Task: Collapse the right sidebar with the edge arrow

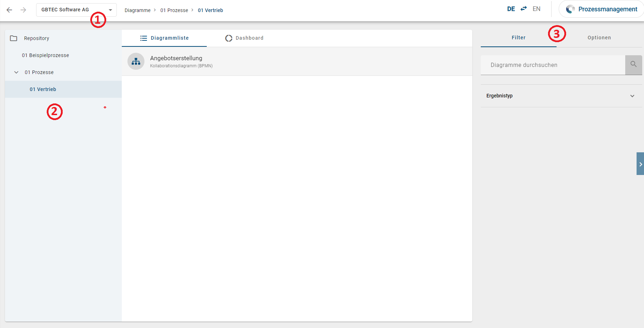Action: pos(640,164)
